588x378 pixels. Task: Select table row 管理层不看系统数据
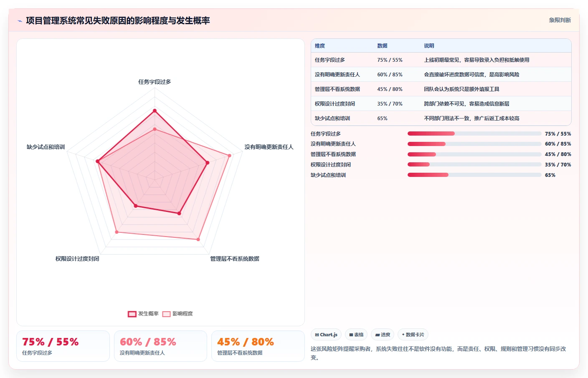pyautogui.click(x=441, y=89)
